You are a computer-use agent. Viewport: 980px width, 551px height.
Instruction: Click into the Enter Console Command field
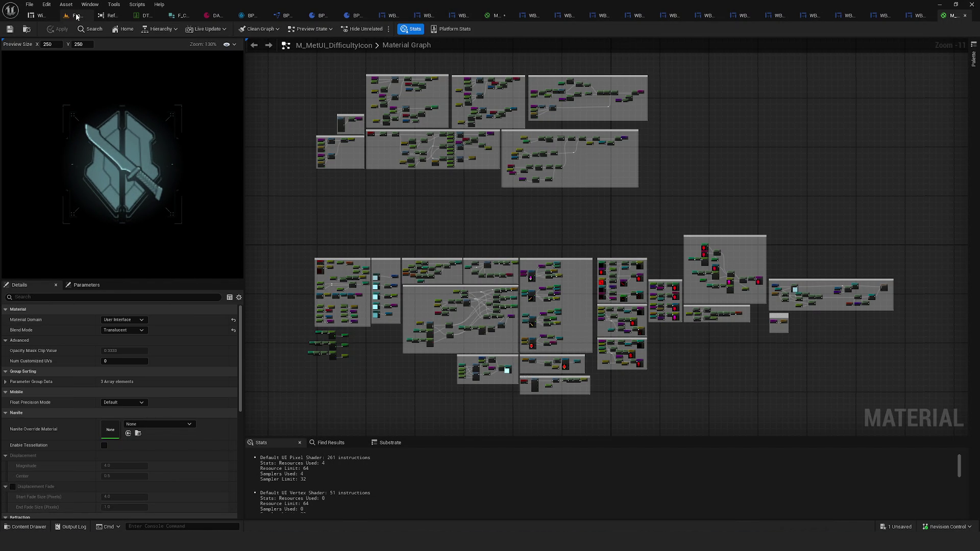click(182, 527)
